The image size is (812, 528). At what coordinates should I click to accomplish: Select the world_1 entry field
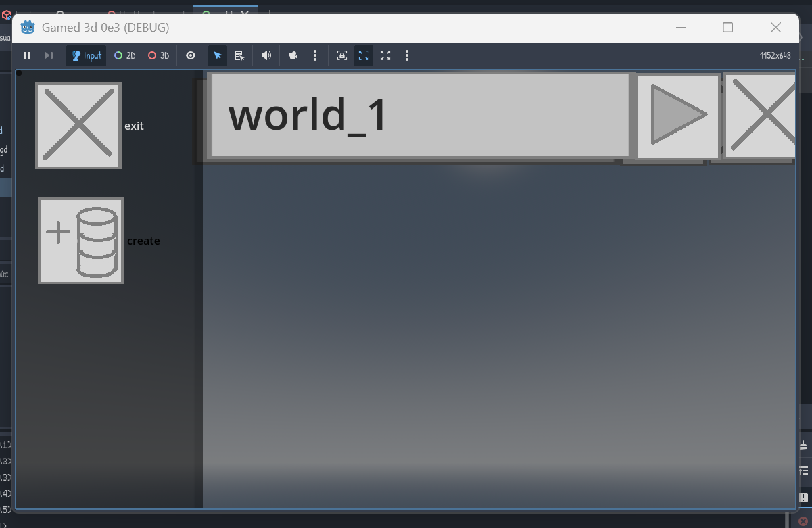(x=421, y=116)
